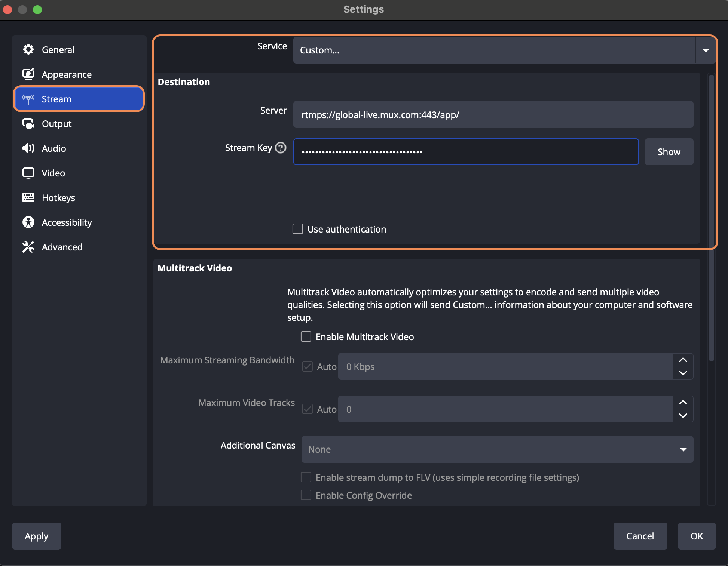Click the Maximum Video Tracks value field
728x566 pixels.
point(505,409)
